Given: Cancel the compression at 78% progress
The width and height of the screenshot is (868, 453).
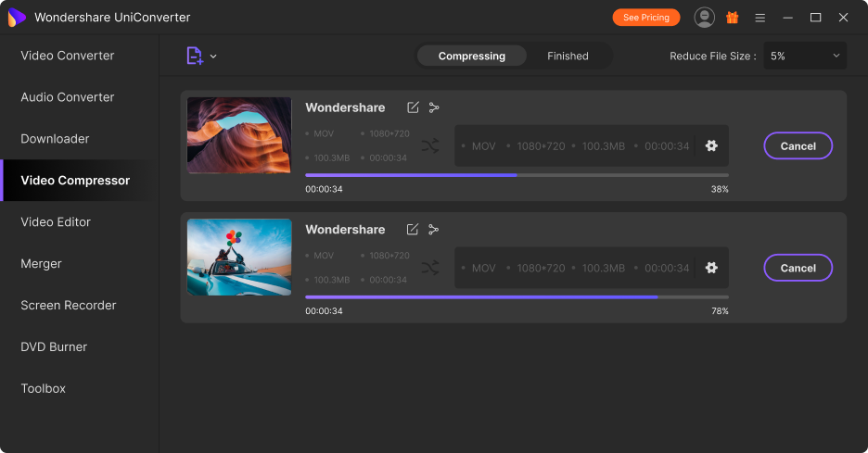Looking at the screenshot, I should [798, 268].
